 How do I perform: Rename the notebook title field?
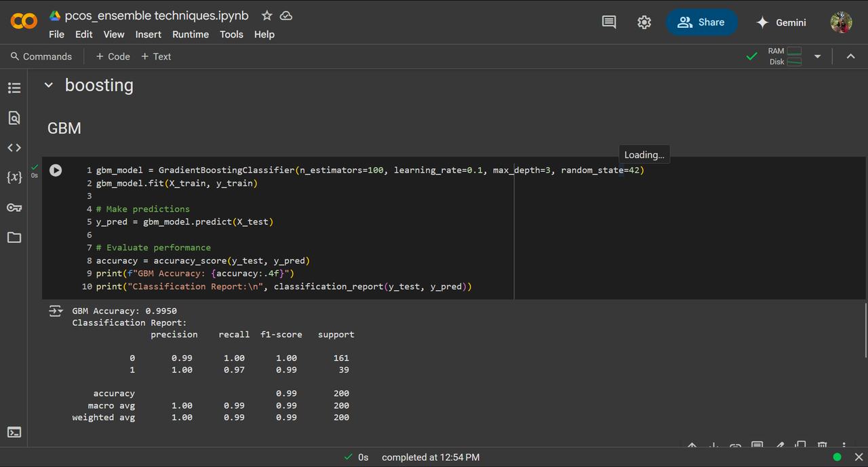click(157, 16)
